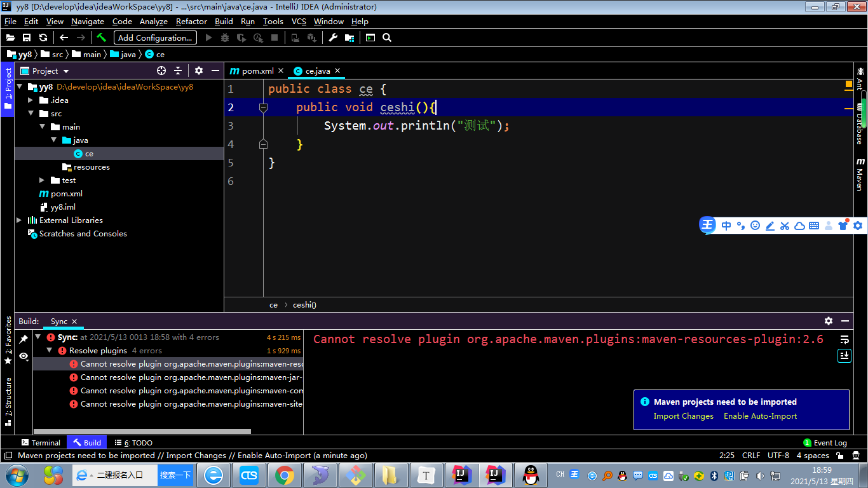Open the Database tool window sidebar
This screenshot has height=488, width=868.
860,123
